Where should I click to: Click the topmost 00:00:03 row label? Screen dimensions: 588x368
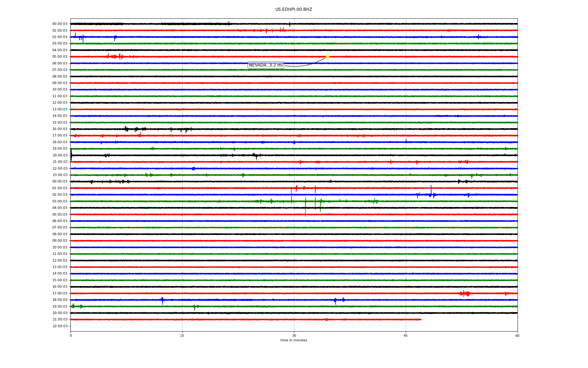click(x=60, y=24)
